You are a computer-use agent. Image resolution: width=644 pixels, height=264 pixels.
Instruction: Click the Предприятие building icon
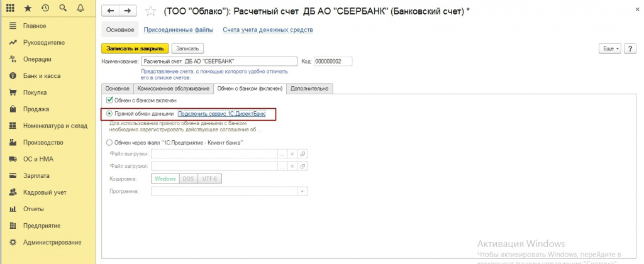[x=13, y=226]
